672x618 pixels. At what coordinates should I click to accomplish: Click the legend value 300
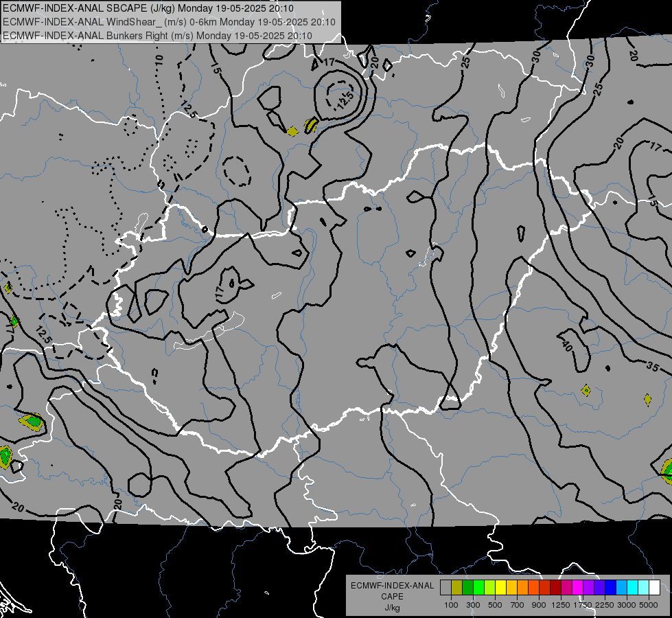tap(473, 605)
